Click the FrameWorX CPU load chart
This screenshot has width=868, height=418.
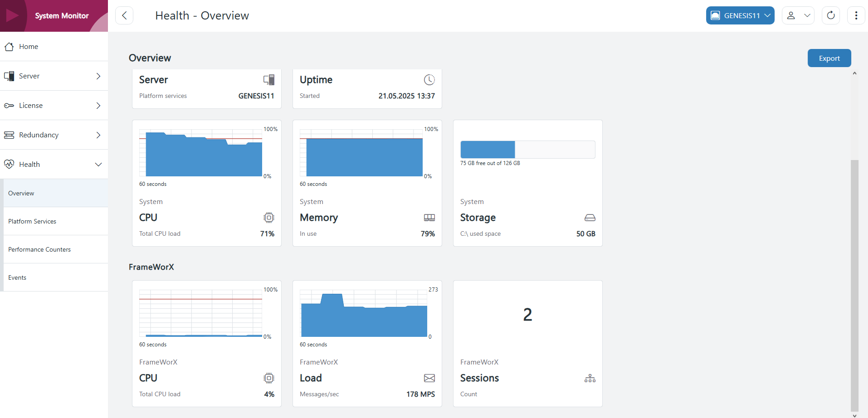[200, 313]
